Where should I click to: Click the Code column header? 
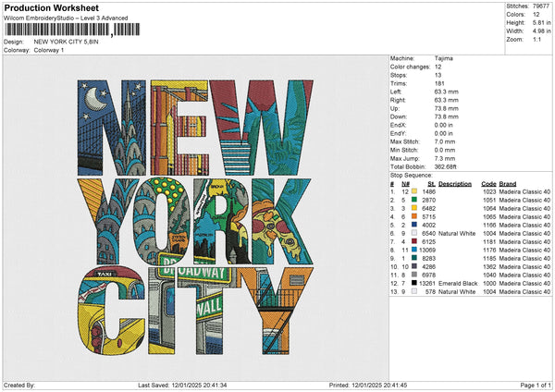(488, 183)
